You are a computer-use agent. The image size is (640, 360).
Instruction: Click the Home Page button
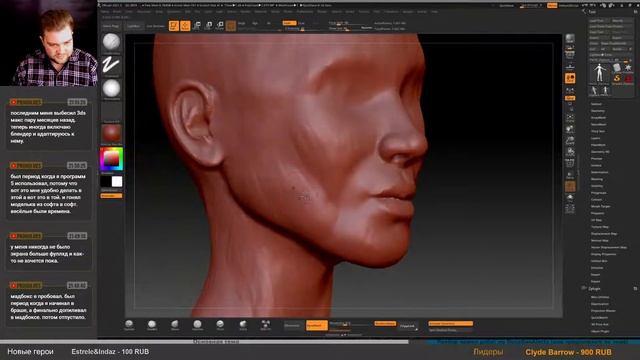tap(111, 26)
